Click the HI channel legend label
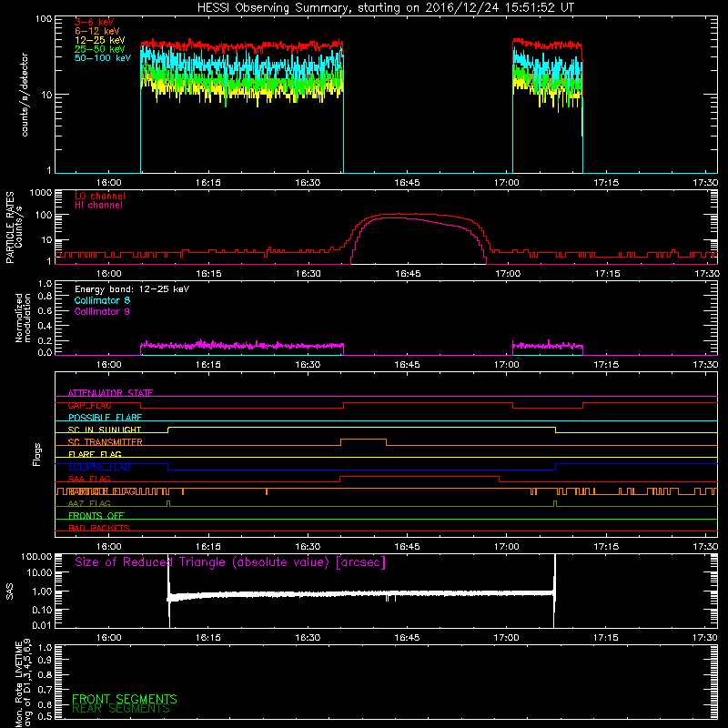728x728 pixels. tap(98, 206)
